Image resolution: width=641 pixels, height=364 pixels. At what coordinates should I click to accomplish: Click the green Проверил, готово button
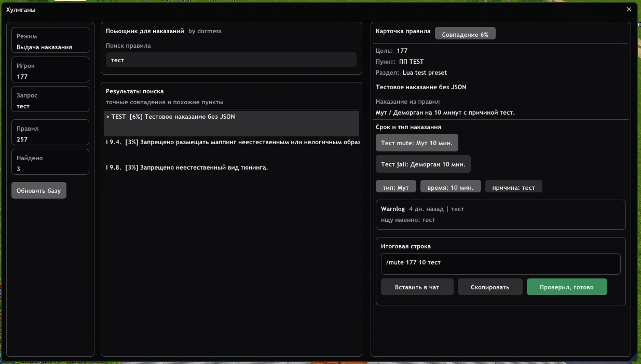tap(567, 287)
